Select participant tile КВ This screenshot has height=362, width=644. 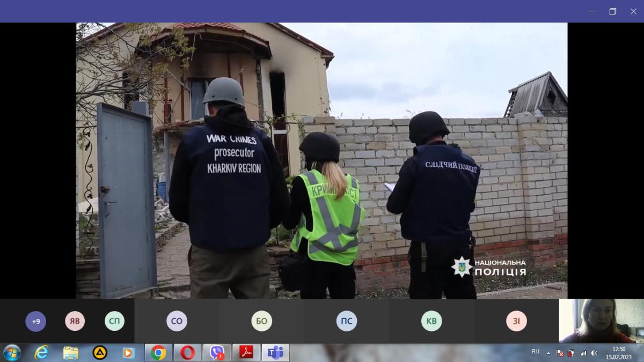[x=431, y=321]
